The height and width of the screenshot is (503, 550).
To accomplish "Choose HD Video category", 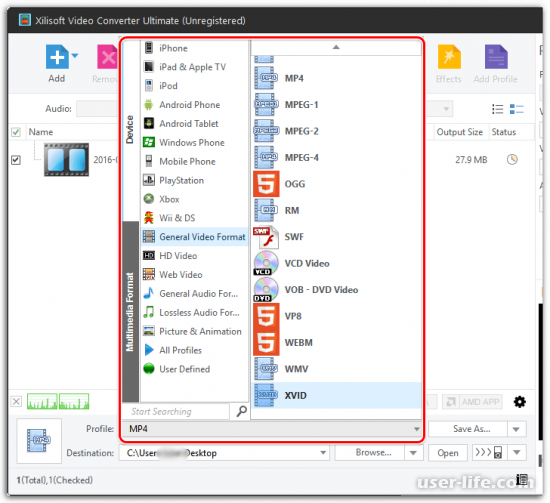I will pos(195,256).
